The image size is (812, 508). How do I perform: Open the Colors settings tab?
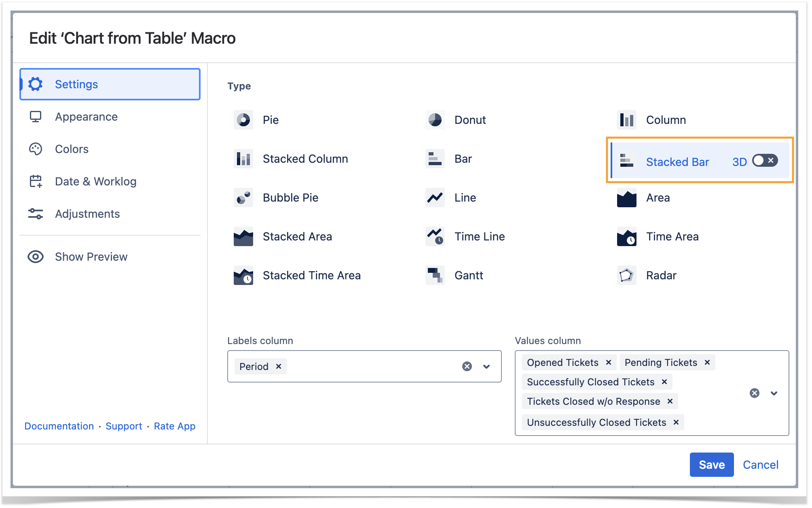(72, 149)
